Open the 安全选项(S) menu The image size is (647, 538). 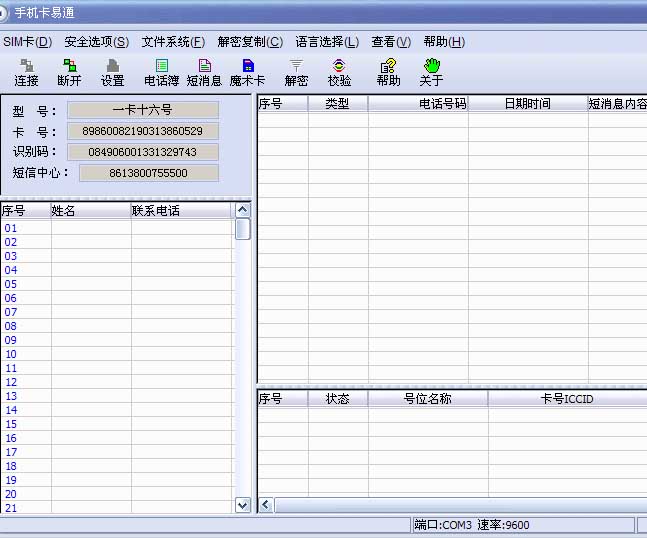[x=97, y=42]
